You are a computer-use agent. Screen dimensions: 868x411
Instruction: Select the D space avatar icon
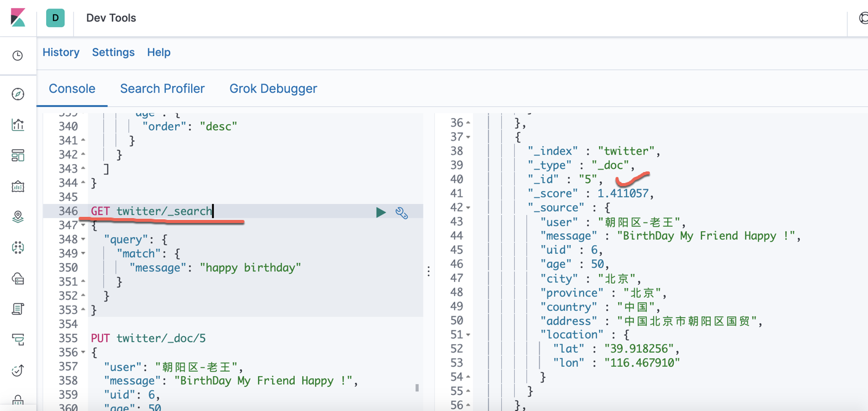click(x=55, y=18)
